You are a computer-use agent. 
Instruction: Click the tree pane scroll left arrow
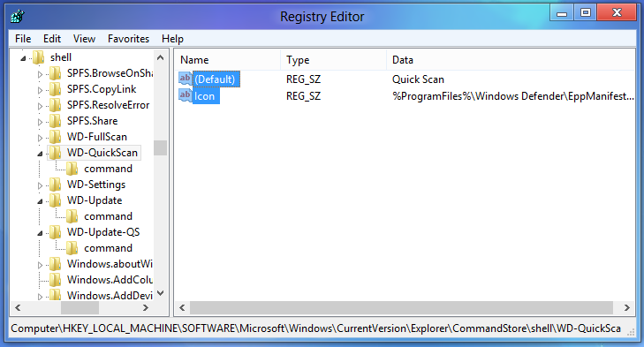tap(18, 307)
